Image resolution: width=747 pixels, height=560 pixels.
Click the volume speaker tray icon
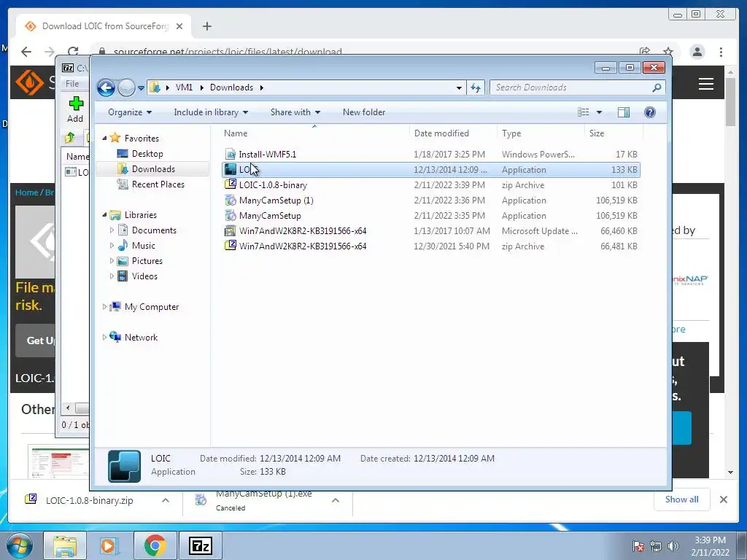click(673, 546)
